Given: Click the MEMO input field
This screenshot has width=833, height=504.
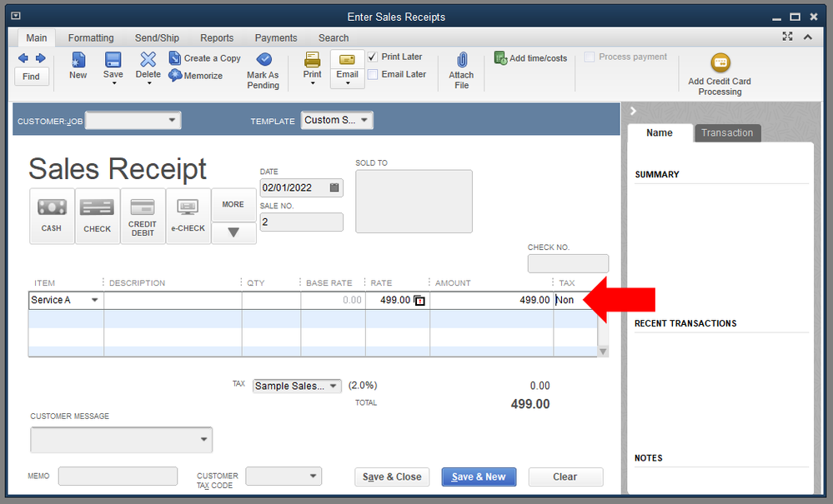Looking at the screenshot, I should (118, 476).
